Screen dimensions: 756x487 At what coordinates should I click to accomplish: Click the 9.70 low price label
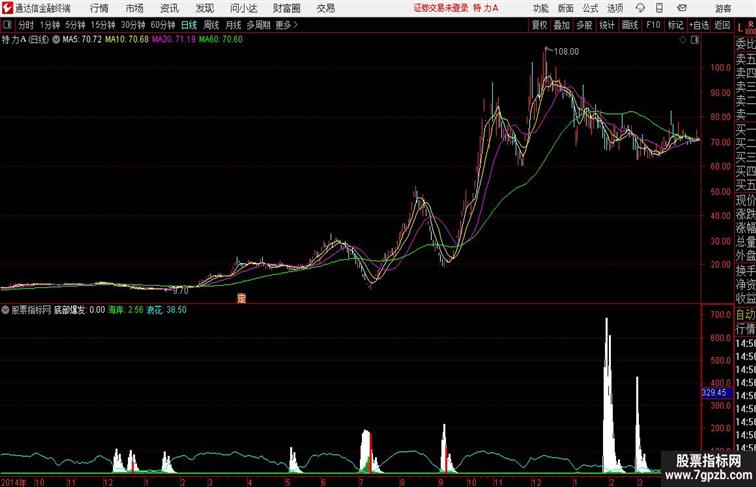pos(180,291)
